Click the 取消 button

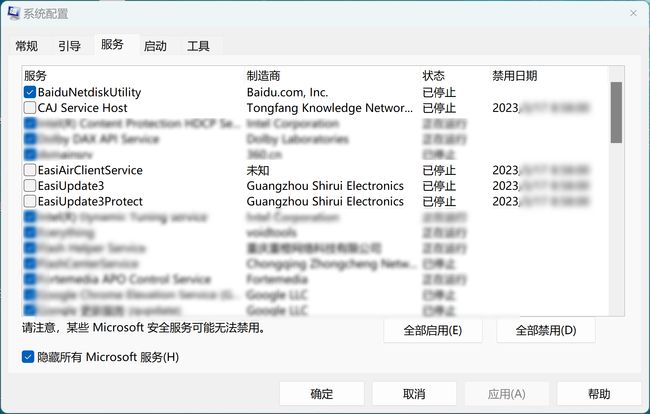click(414, 394)
